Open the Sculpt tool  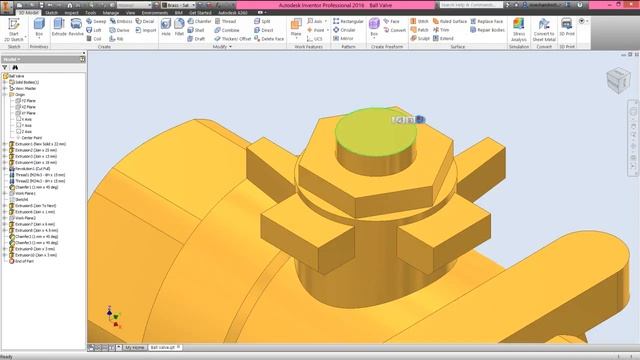point(420,39)
